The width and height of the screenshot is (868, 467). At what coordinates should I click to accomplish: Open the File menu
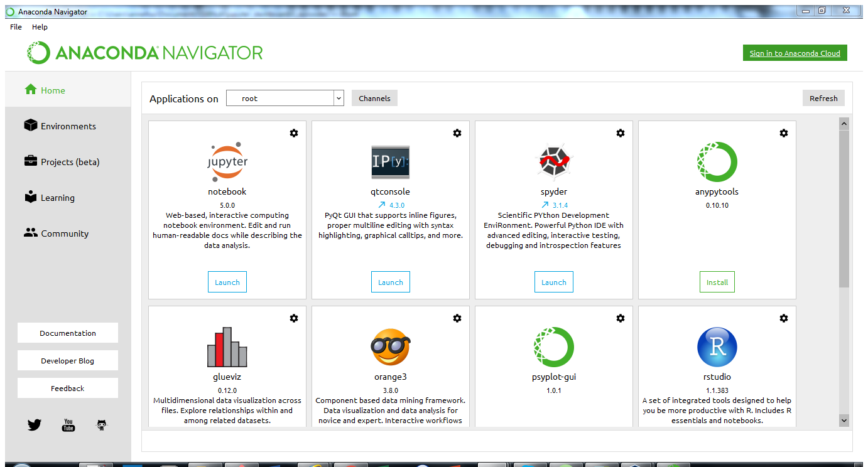[x=16, y=27]
